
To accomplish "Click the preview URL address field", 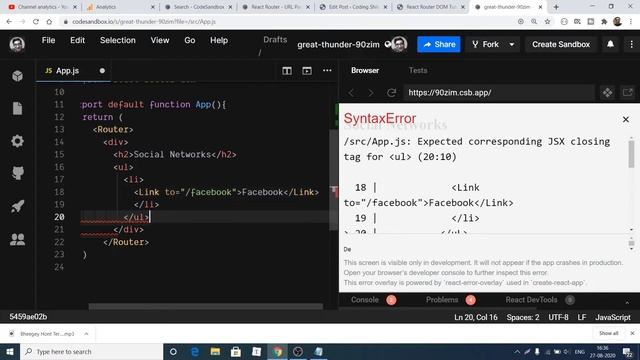I will pos(499,93).
